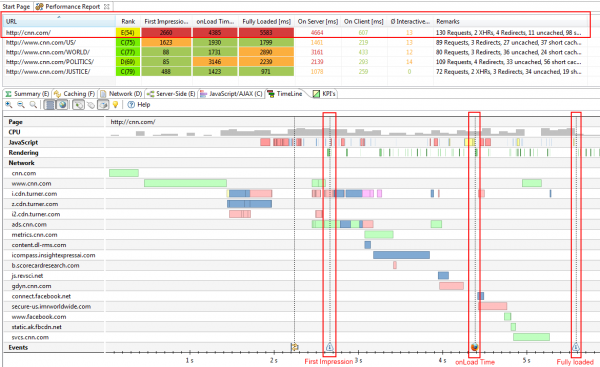Click the long blue icompass request bar
600x367 pixels.
pos(401,255)
